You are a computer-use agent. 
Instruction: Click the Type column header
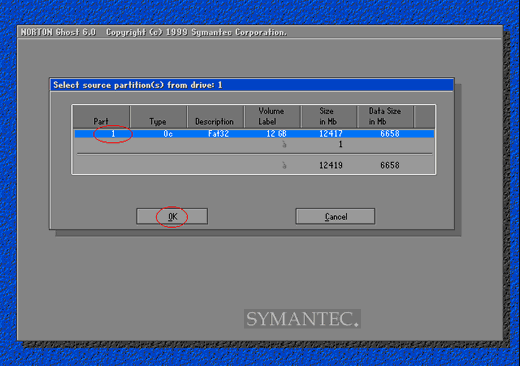pos(158,117)
